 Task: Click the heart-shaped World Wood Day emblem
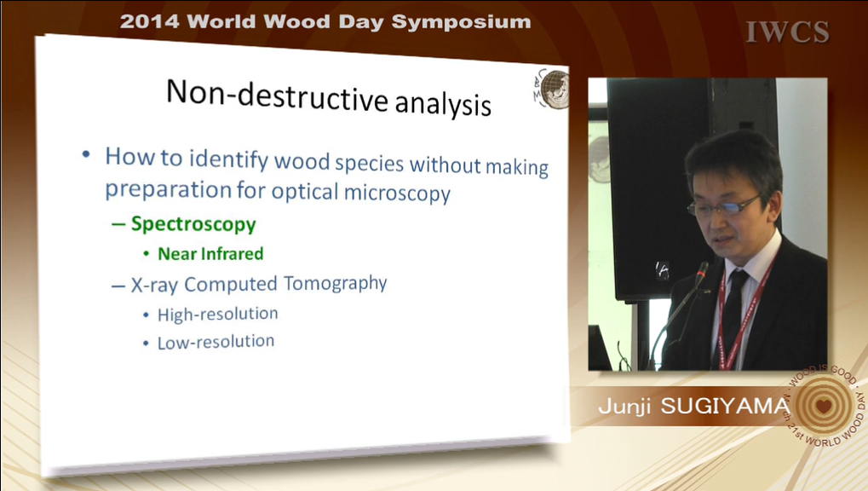822,406
